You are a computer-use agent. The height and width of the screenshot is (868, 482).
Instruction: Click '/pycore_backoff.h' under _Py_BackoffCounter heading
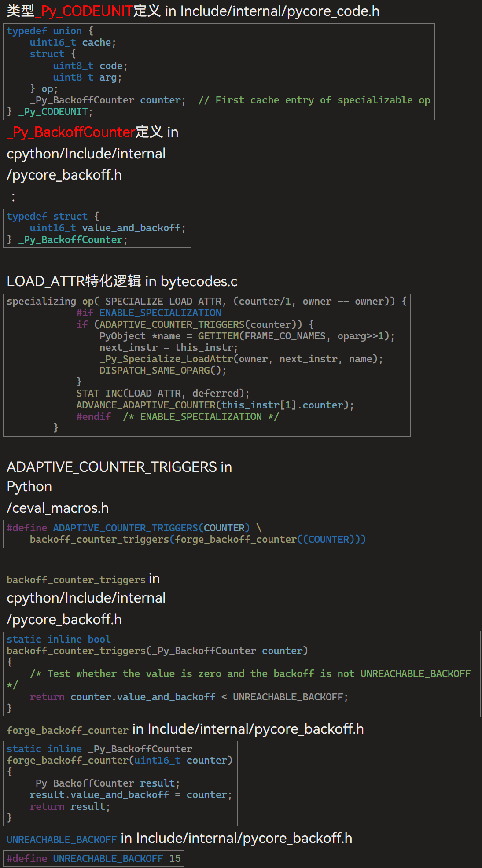click(64, 175)
